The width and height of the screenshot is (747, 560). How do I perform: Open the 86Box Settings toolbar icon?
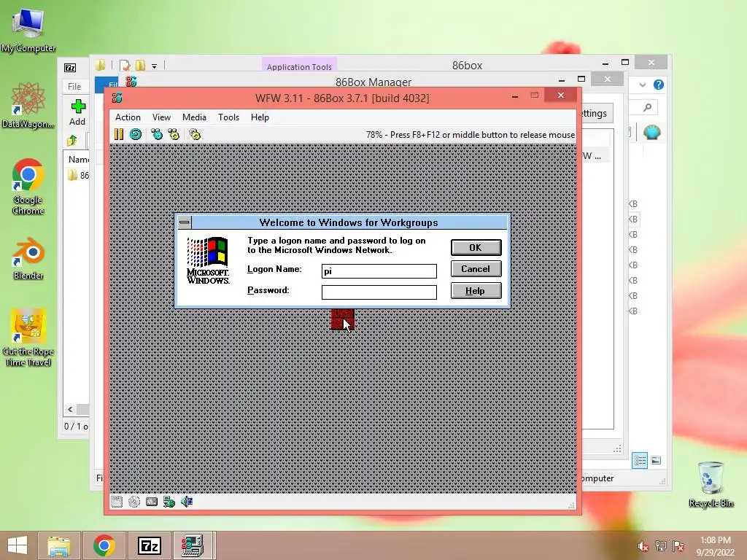tap(195, 134)
